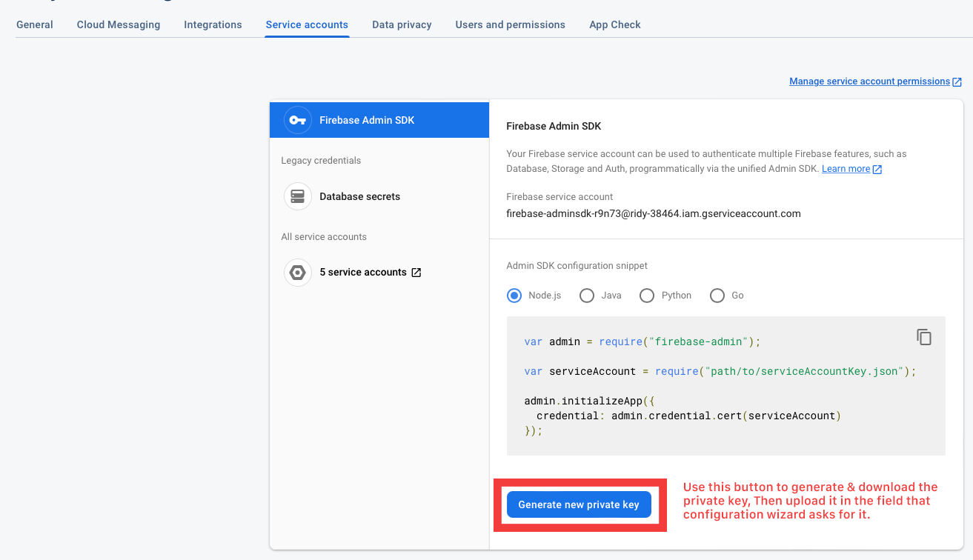This screenshot has width=973, height=560.
Task: Select the Service accounts tab
Action: 307,24
